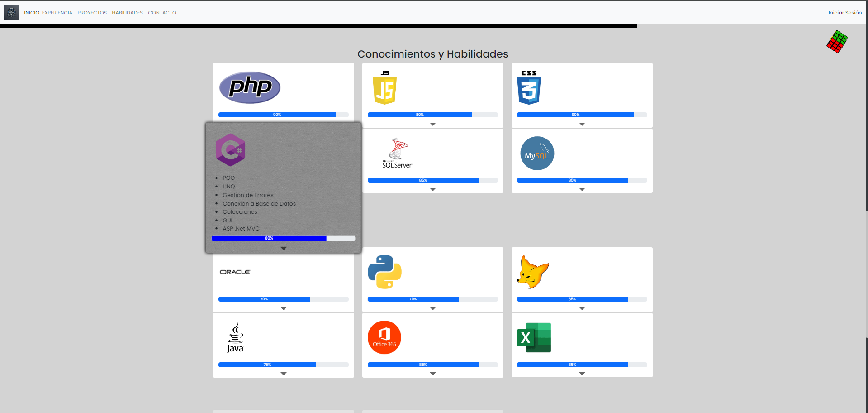Click the MySQL dolphin logo
Viewport: 868px width, 413px height.
(x=537, y=154)
